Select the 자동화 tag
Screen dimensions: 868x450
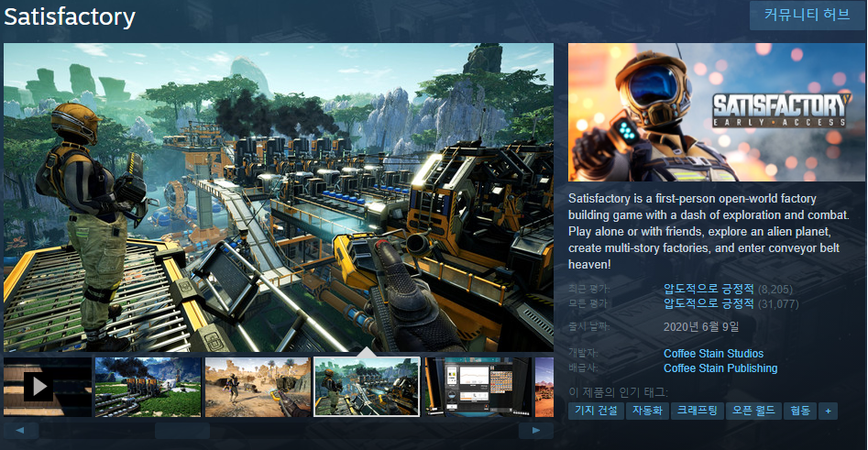pyautogui.click(x=647, y=411)
